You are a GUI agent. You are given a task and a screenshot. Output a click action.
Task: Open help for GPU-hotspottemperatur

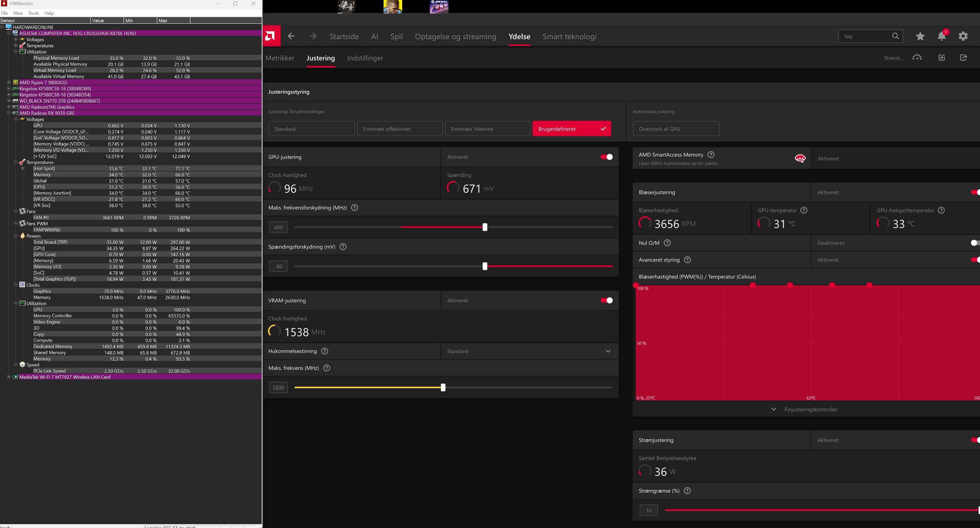941,210
